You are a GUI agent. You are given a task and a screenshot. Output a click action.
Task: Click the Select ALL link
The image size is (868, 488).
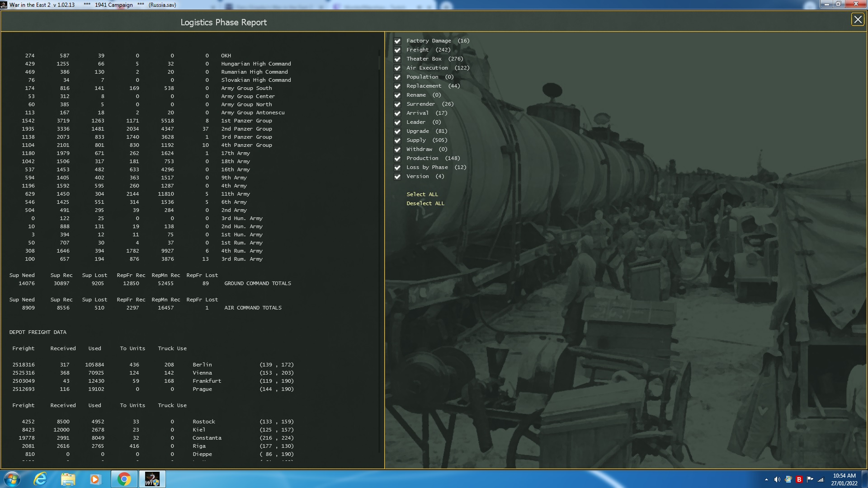tap(422, 194)
